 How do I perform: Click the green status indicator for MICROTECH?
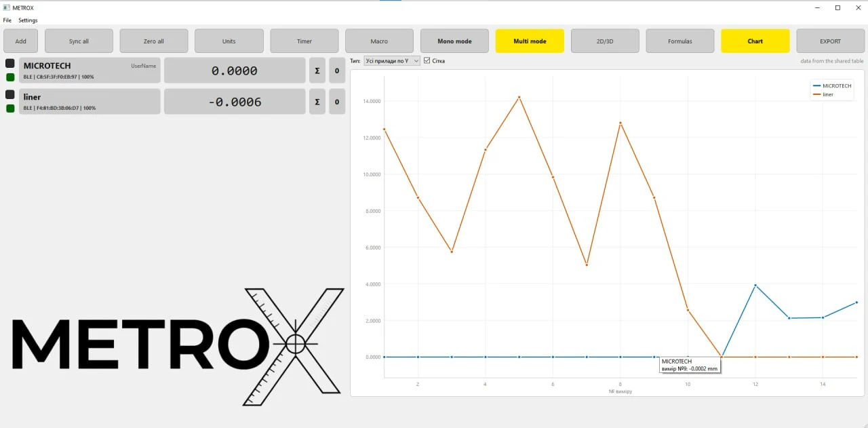pos(10,77)
